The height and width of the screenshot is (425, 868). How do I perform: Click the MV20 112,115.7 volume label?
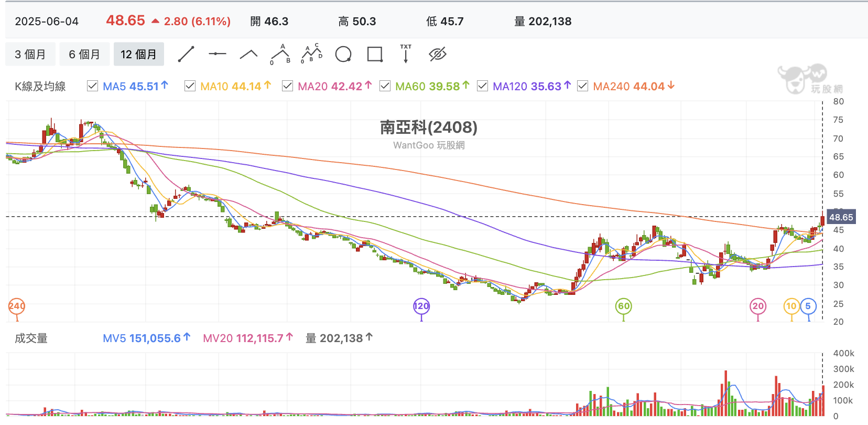click(247, 338)
